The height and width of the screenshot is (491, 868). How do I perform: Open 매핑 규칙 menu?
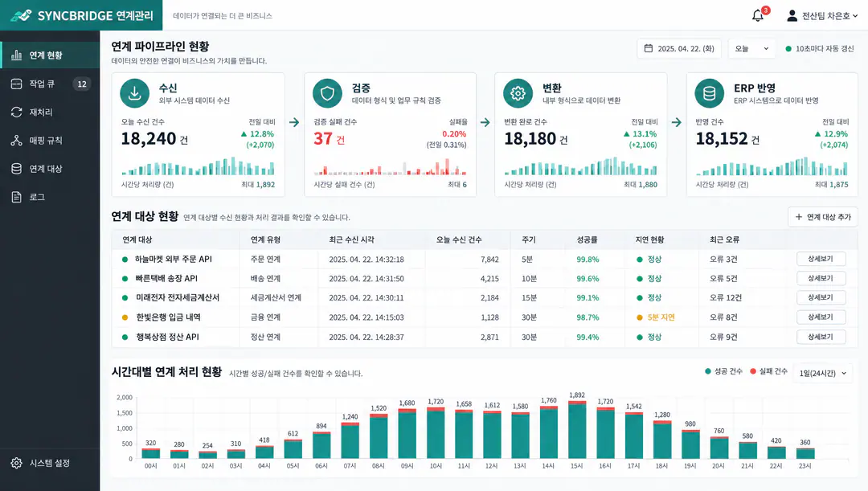(x=50, y=140)
